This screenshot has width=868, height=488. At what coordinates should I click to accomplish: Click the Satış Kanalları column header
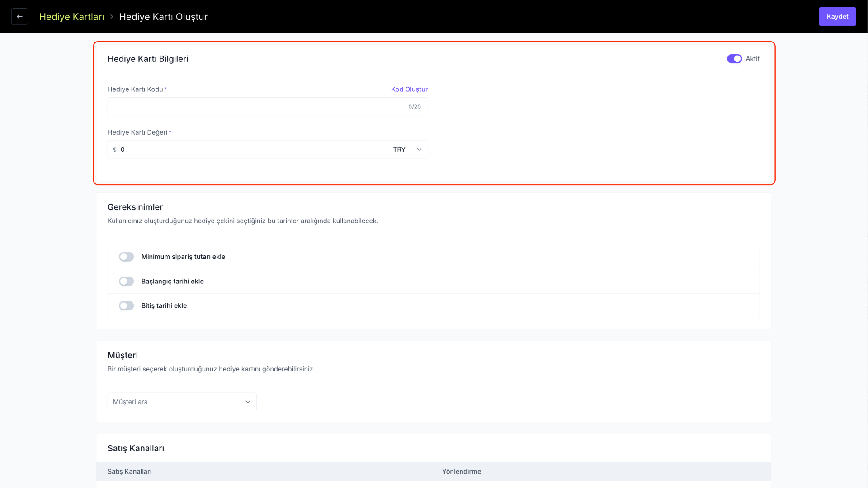(130, 471)
